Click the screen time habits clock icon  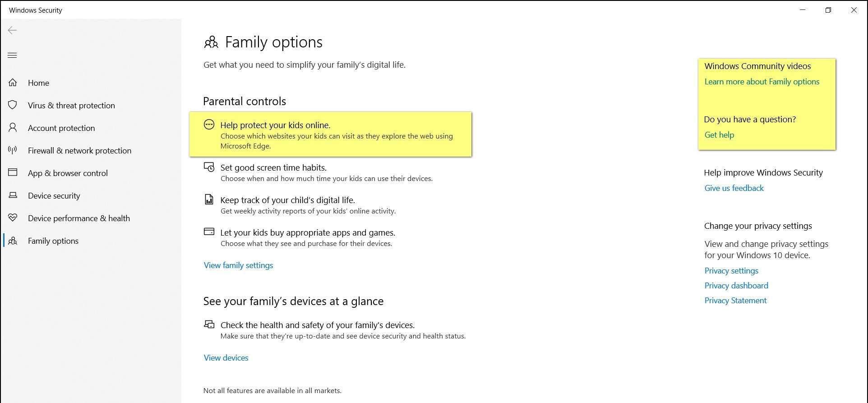tap(209, 167)
